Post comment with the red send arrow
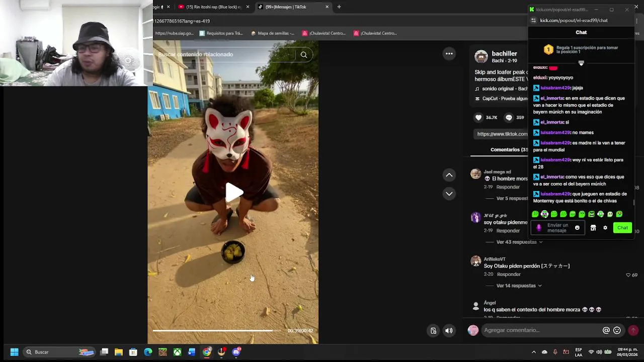This screenshot has width=644, height=362. (633, 330)
